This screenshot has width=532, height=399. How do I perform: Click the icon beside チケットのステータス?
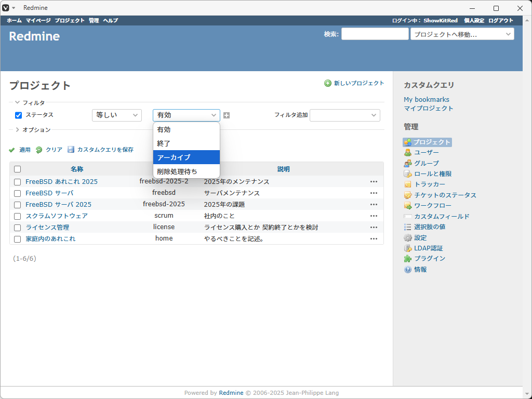408,195
